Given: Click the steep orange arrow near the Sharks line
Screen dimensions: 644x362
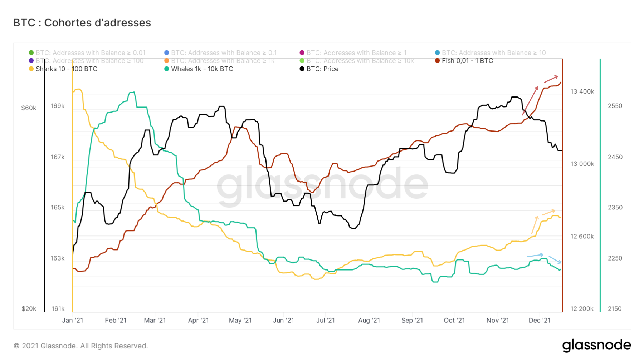Looking at the screenshot, I should [x=535, y=225].
